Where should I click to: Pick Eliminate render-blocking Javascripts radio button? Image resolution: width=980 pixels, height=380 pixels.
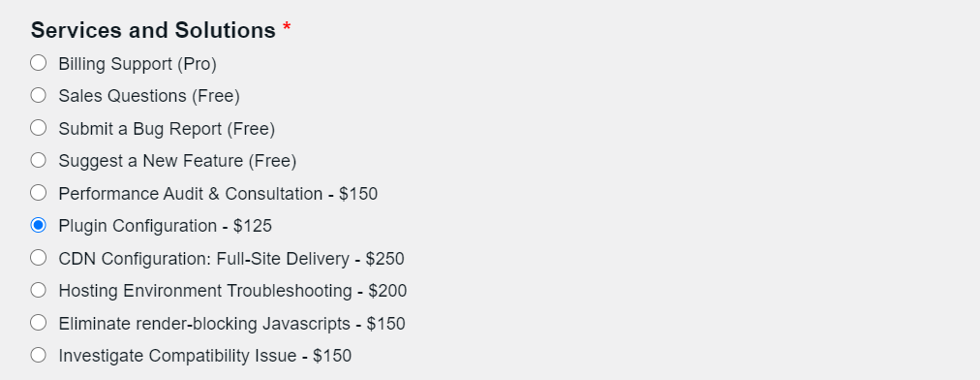38,323
